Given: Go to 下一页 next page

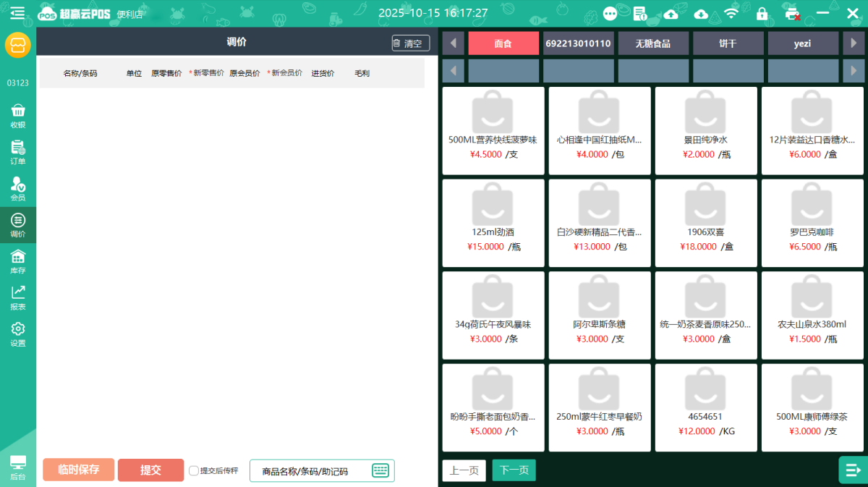Looking at the screenshot, I should point(514,470).
